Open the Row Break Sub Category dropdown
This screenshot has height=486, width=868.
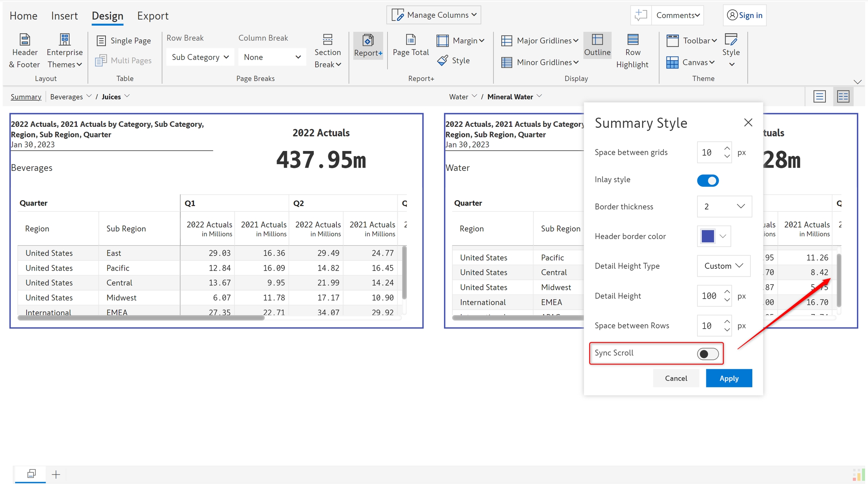click(x=200, y=57)
